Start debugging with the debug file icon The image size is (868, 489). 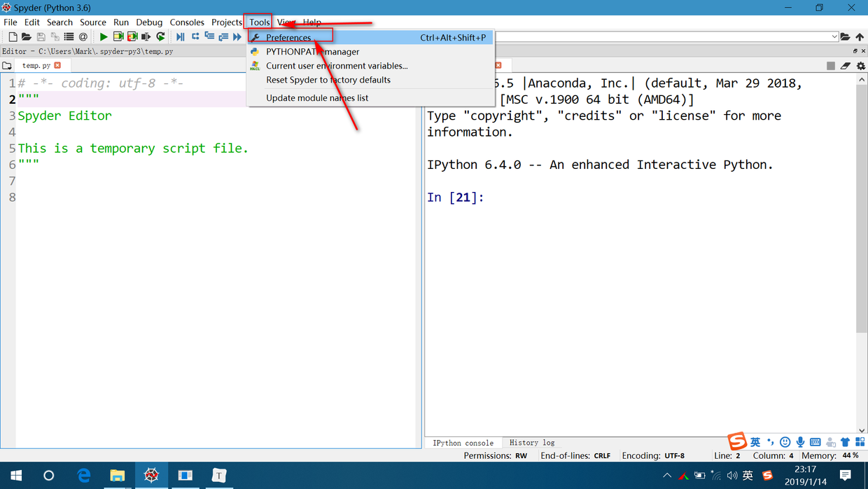(181, 36)
